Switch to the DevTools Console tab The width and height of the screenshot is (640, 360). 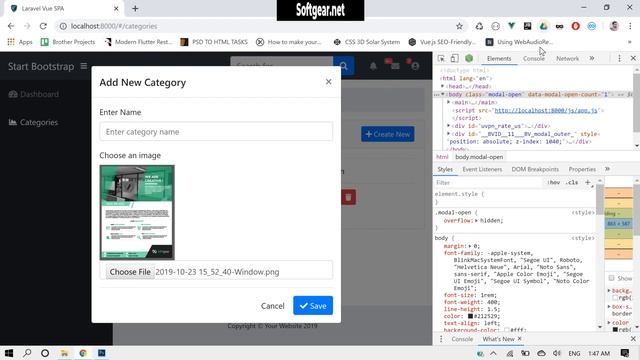pos(533,59)
